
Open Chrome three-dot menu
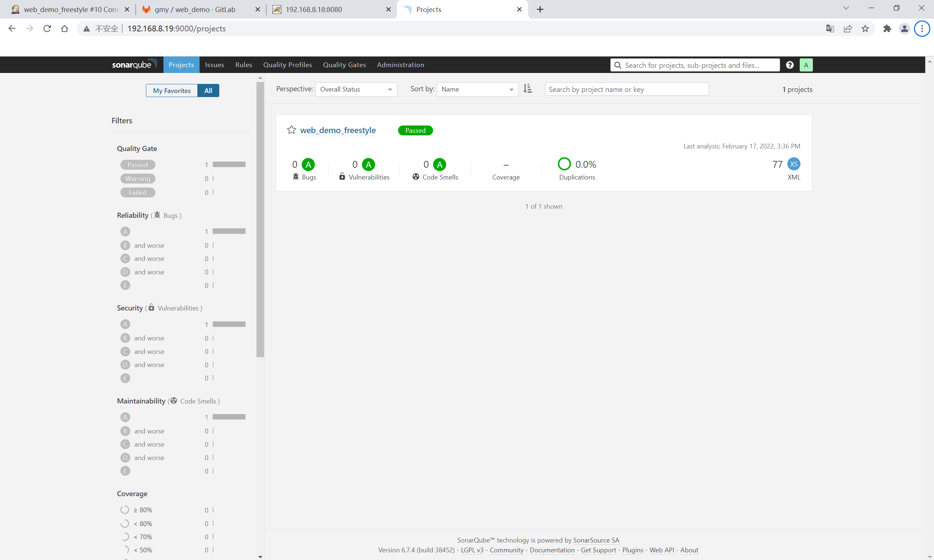click(922, 28)
